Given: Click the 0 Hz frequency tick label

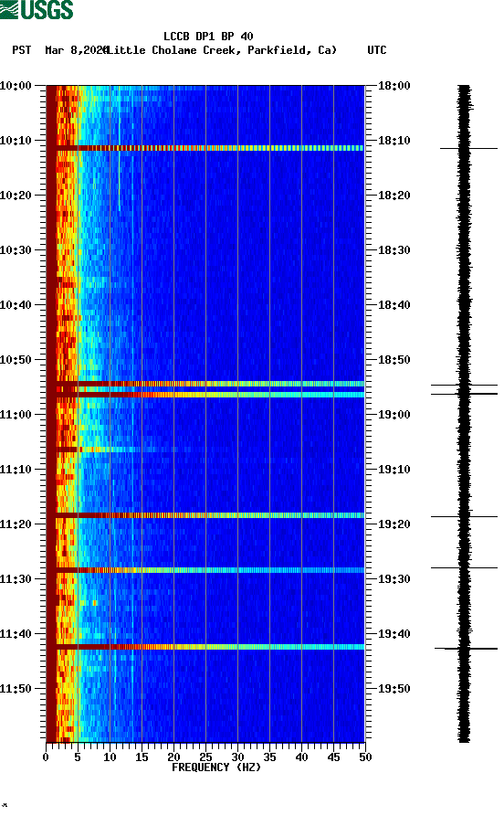Looking at the screenshot, I should [46, 757].
